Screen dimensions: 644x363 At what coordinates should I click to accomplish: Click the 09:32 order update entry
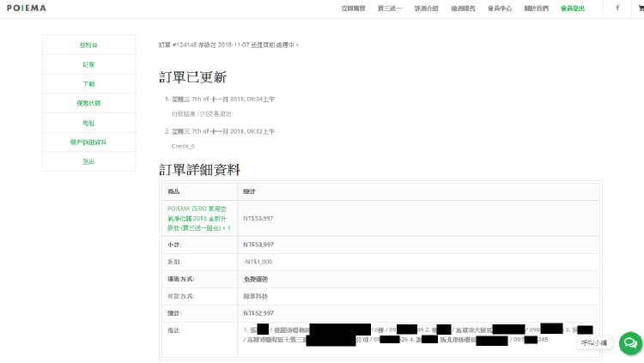click(x=223, y=131)
